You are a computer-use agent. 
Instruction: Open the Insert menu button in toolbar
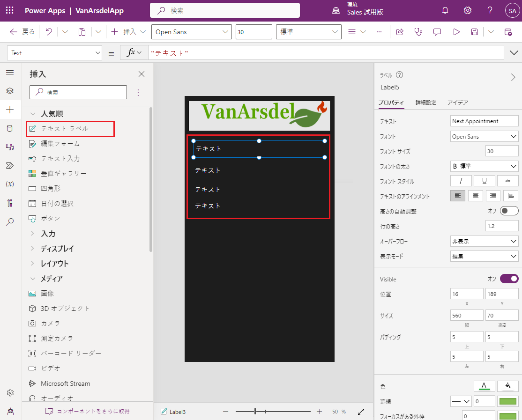tap(128, 32)
